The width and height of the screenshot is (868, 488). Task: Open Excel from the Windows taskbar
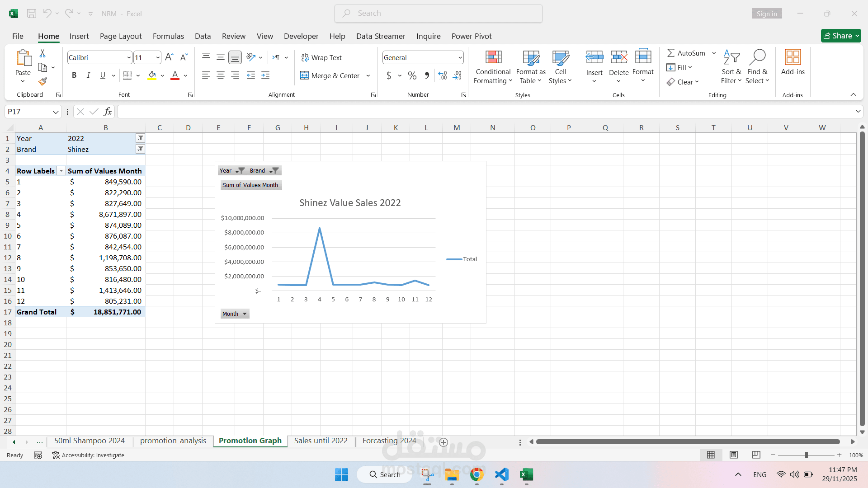526,474
